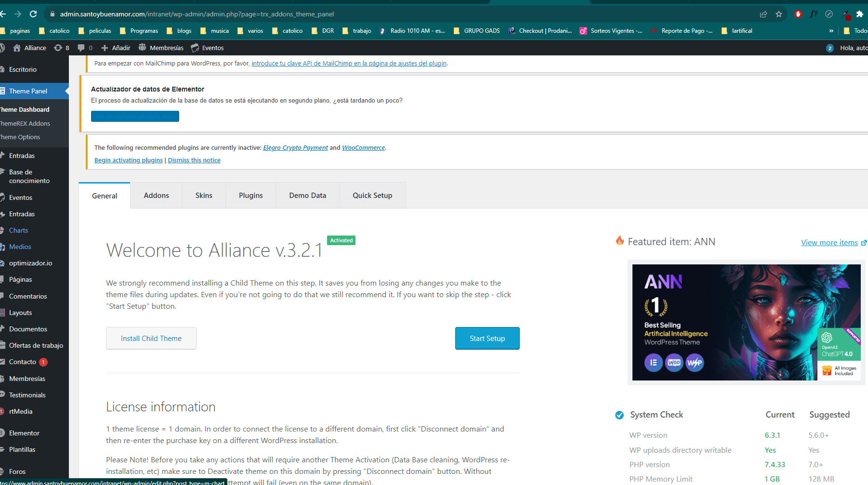Viewport: 868px width, 485px height.
Task: Click the browser address bar URL
Action: 197,14
